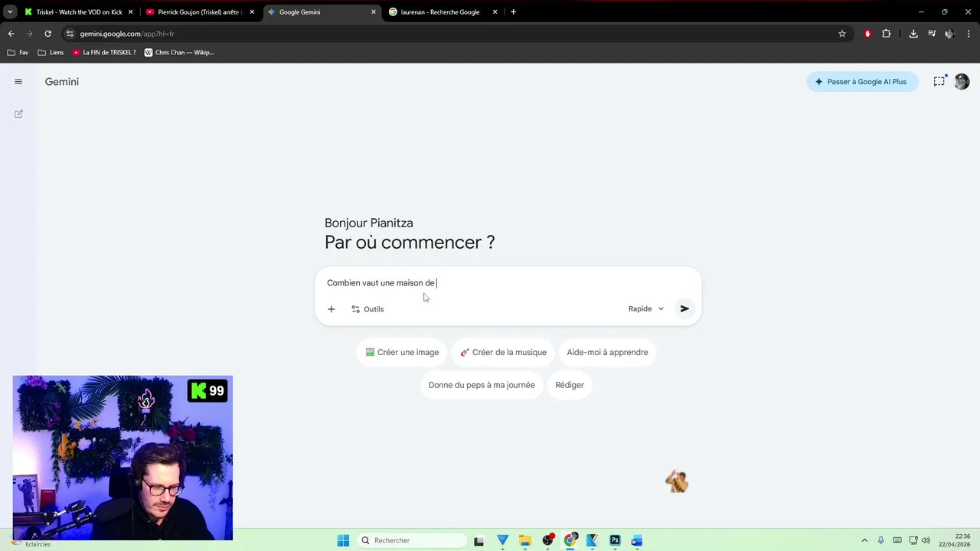Viewport: 980px width, 551px height.
Task: Send the prompt with the arrow button
Action: tap(684, 309)
